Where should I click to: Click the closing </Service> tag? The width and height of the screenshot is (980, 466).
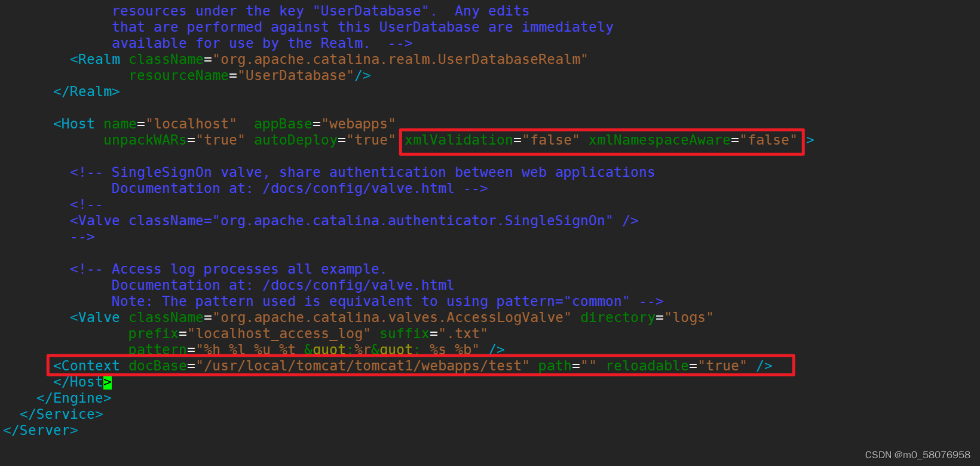(62, 415)
